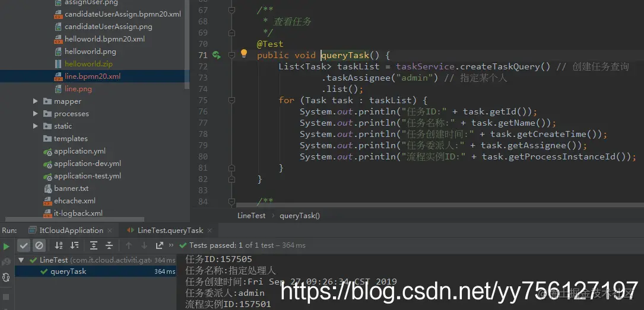The height and width of the screenshot is (310, 644).
Task: Click the Export Test Results icon
Action: pos(159,245)
